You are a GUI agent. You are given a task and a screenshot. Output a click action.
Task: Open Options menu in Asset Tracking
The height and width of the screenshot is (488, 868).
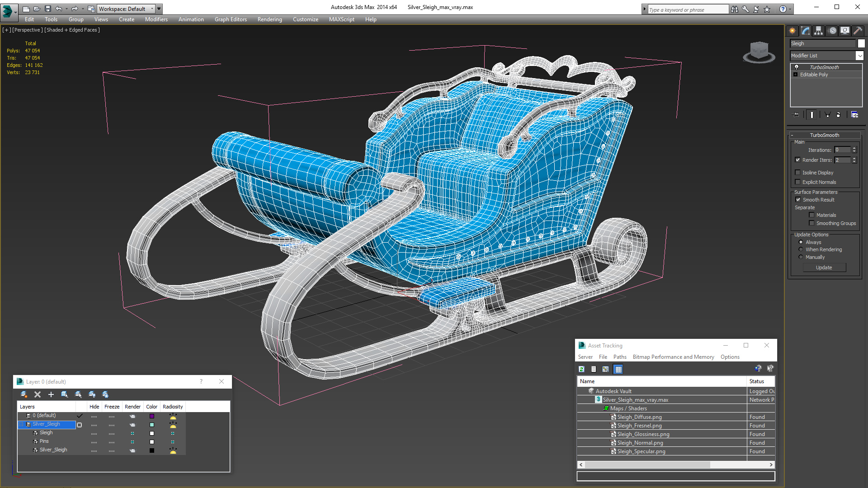tap(730, 357)
